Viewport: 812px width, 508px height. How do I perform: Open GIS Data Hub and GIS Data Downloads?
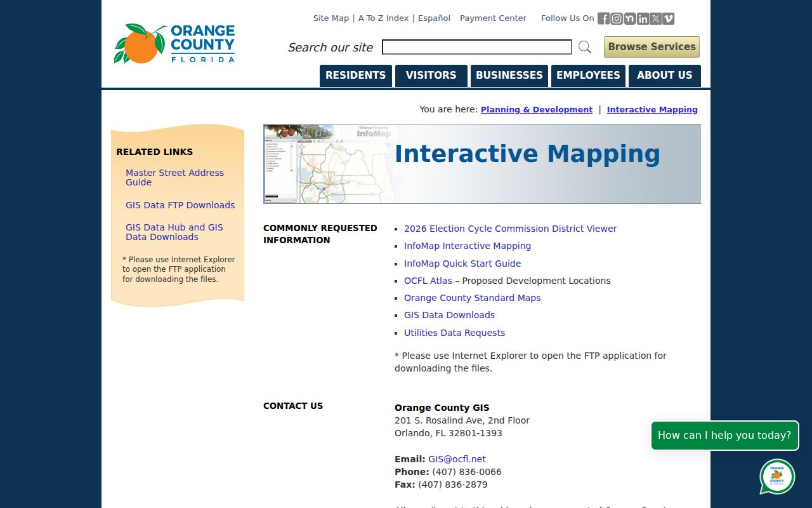[174, 232]
